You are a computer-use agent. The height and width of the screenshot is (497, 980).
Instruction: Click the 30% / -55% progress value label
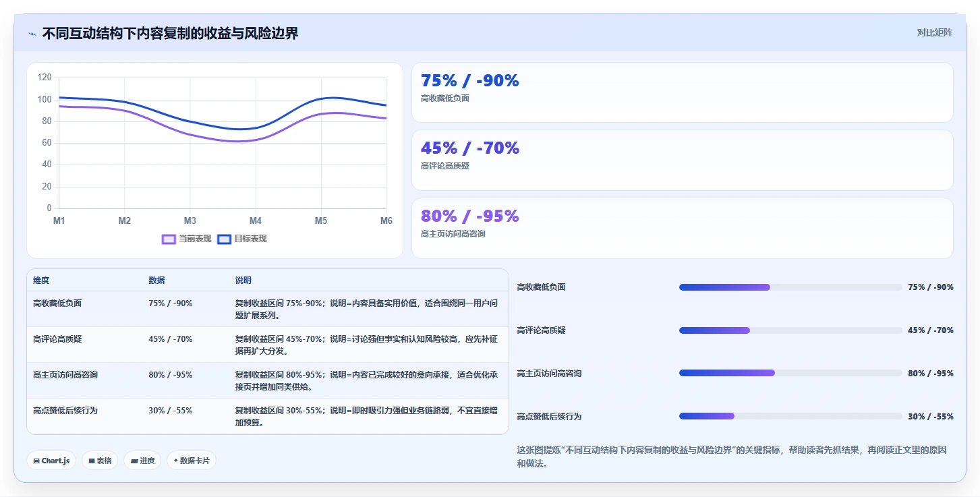pos(931,417)
